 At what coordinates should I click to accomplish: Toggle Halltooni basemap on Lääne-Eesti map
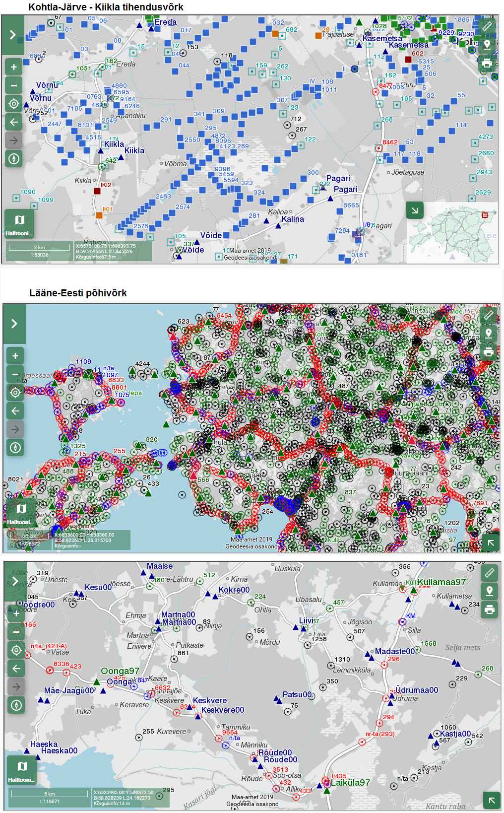click(x=20, y=512)
